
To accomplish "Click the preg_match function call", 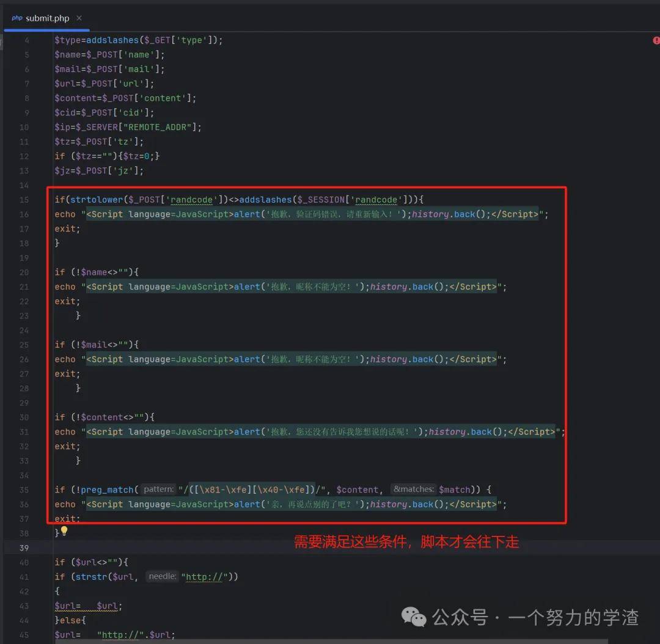I will 108,489.
